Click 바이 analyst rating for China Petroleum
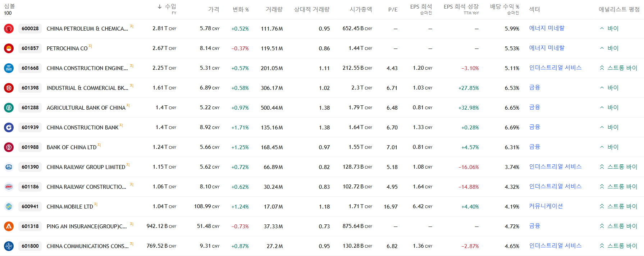 609,28
